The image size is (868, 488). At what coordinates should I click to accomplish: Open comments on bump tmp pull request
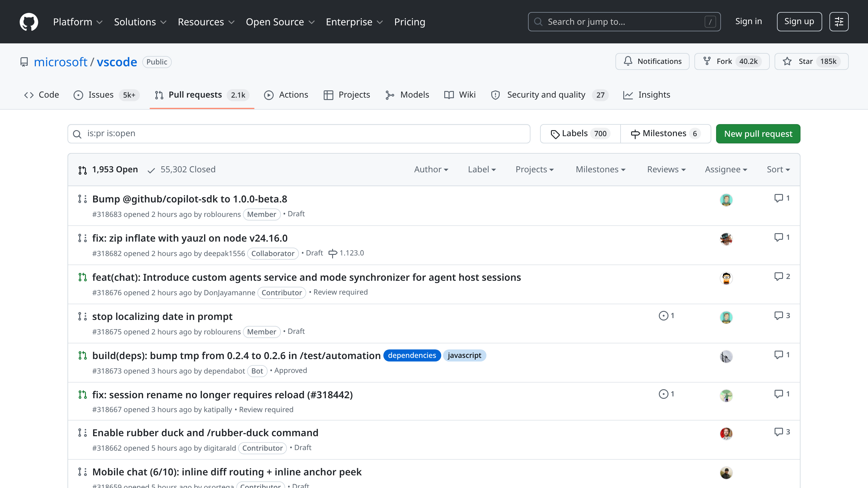782,355
